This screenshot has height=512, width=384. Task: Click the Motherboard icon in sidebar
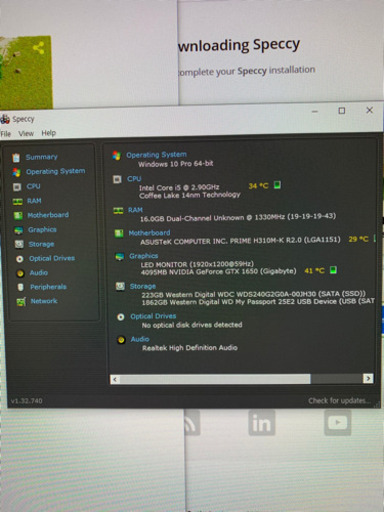coord(18,216)
